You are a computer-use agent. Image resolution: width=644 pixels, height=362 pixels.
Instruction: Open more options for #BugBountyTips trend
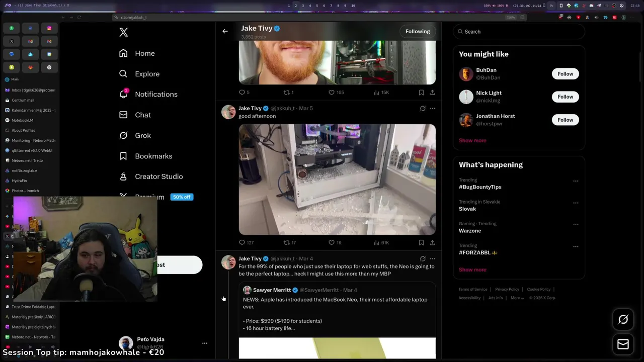576,181
